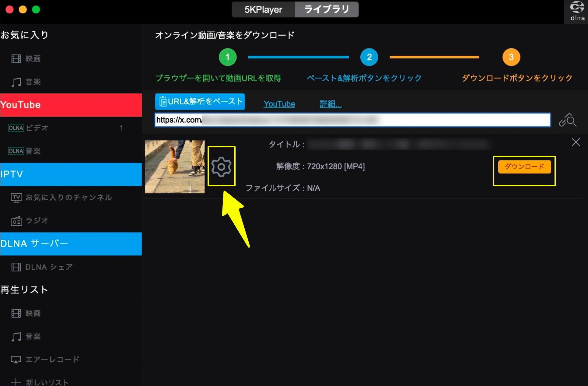
Task: Click step 2 blue circle
Action: (x=369, y=57)
